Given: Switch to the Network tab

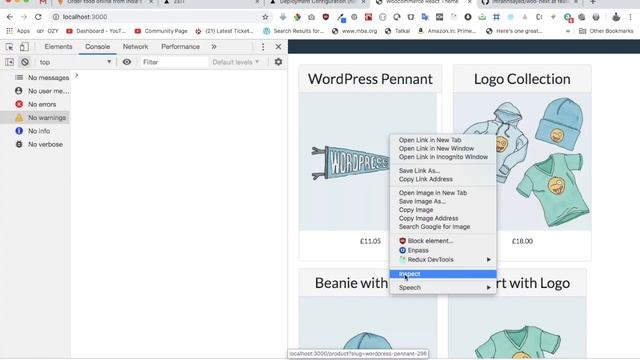Looking at the screenshot, I should click(136, 47).
